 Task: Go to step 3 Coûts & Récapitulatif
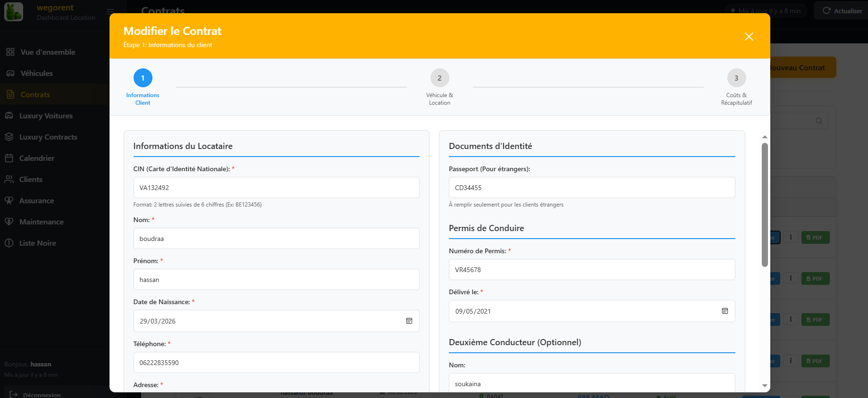pos(736,78)
